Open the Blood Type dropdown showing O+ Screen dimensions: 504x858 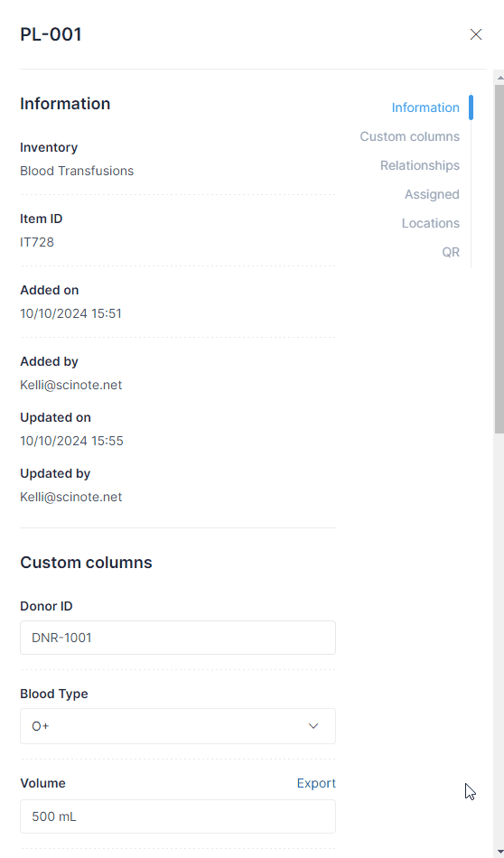[x=178, y=726]
